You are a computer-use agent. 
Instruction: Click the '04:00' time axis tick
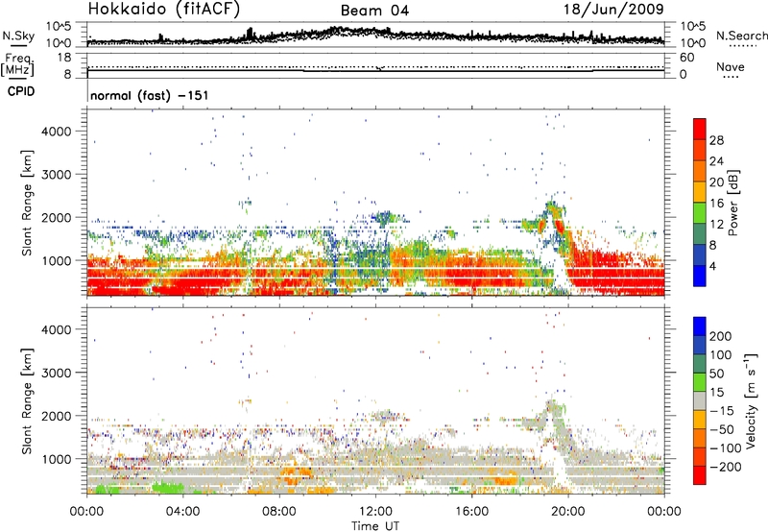(x=182, y=512)
